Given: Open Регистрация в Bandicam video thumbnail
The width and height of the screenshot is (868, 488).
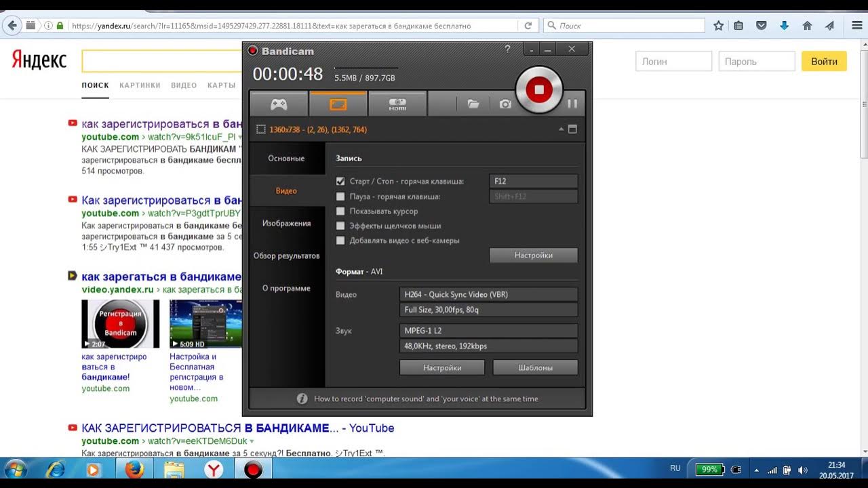Looking at the screenshot, I should click(121, 324).
